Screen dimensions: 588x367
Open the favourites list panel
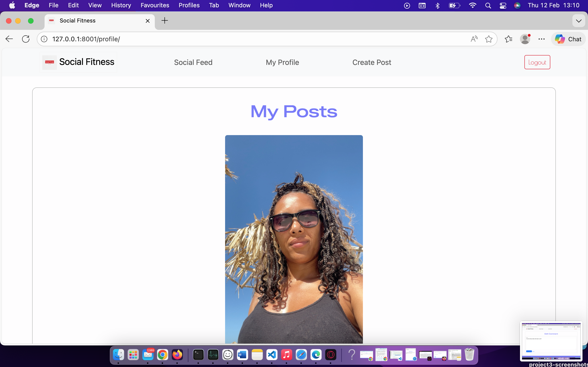[508, 39]
